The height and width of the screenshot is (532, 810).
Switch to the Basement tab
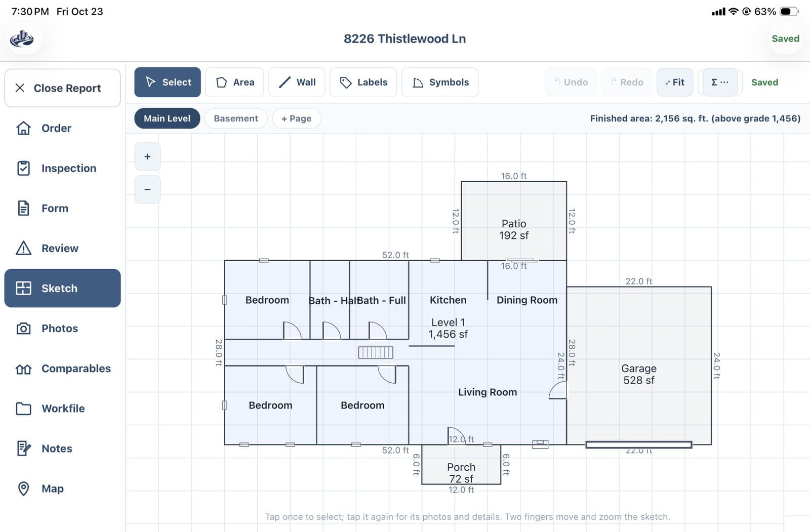click(x=236, y=118)
